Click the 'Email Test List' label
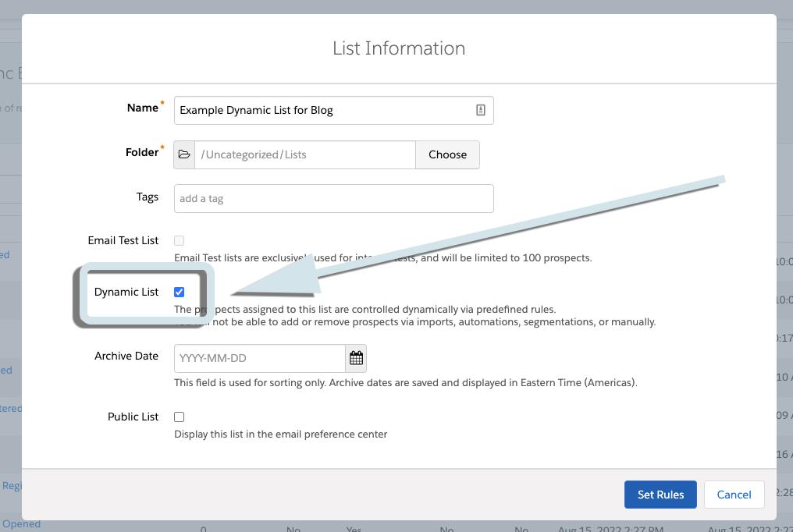 123,240
